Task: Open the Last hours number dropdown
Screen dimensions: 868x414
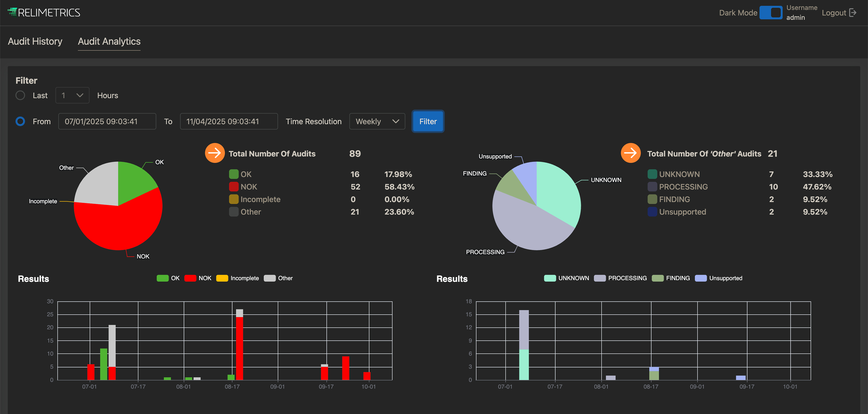Action: [72, 95]
